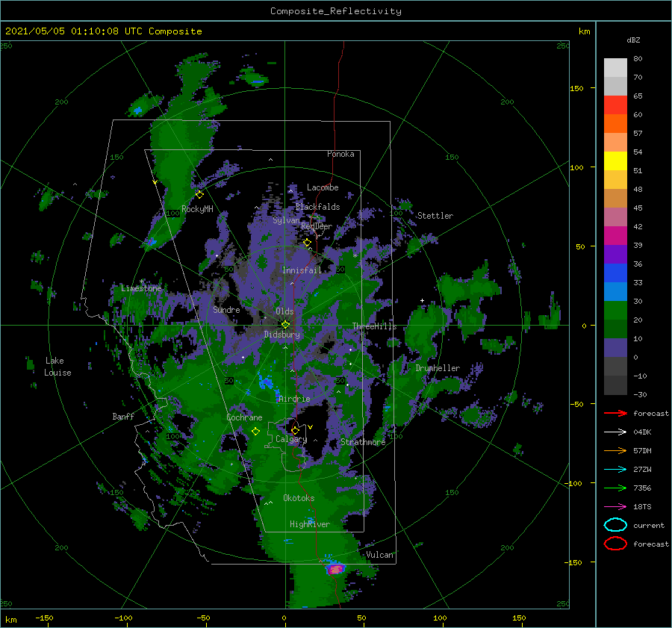
Task: Click the yellow radar site marker at Olds
Action: click(x=285, y=325)
